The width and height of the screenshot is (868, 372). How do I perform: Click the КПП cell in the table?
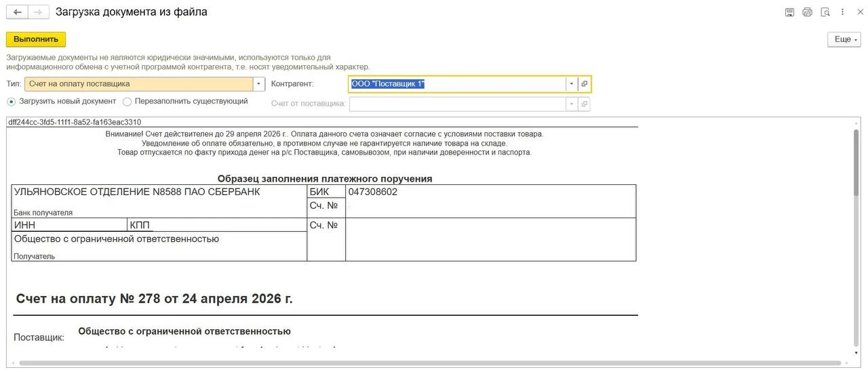217,225
